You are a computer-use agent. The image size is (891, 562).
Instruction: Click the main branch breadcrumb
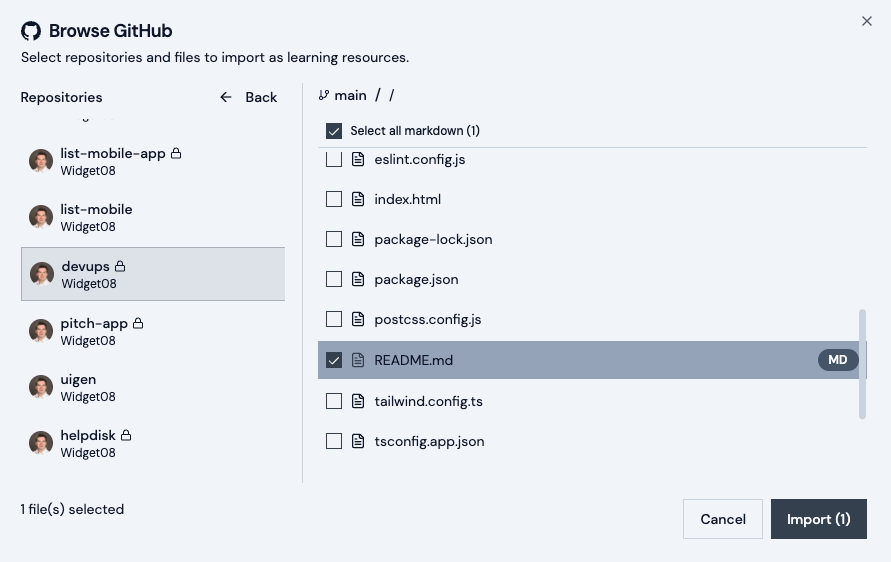click(x=350, y=96)
